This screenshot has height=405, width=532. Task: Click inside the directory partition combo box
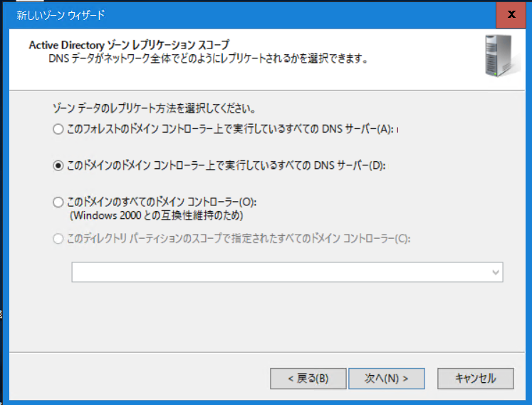coord(287,272)
